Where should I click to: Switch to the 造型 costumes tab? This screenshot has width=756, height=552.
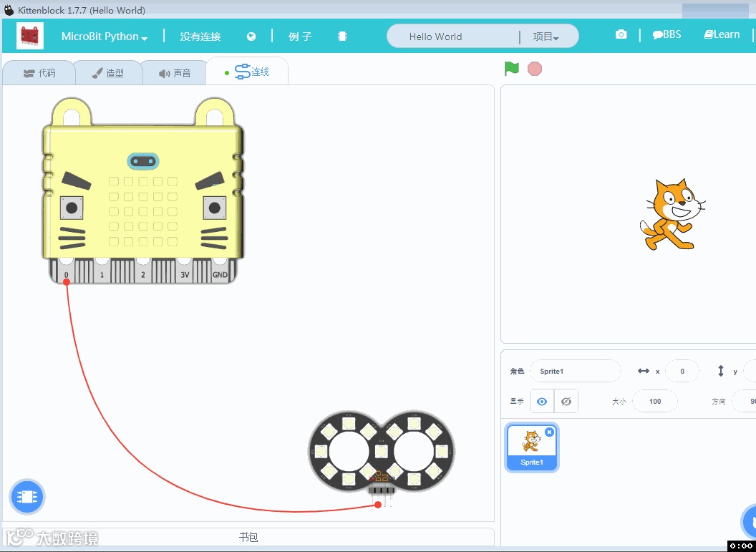108,73
